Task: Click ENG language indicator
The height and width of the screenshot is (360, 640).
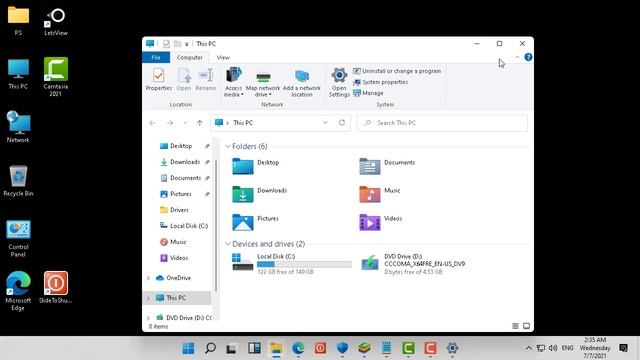Action: [567, 348]
